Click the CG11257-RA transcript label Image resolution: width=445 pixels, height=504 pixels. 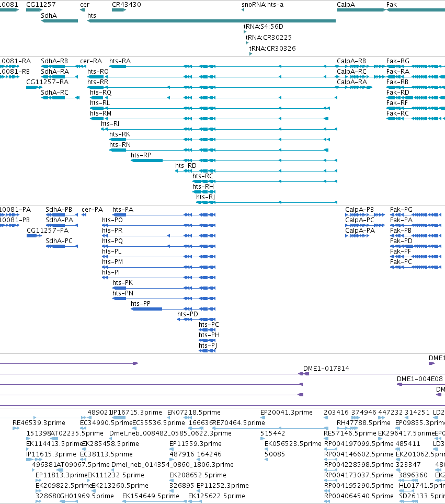point(47,82)
